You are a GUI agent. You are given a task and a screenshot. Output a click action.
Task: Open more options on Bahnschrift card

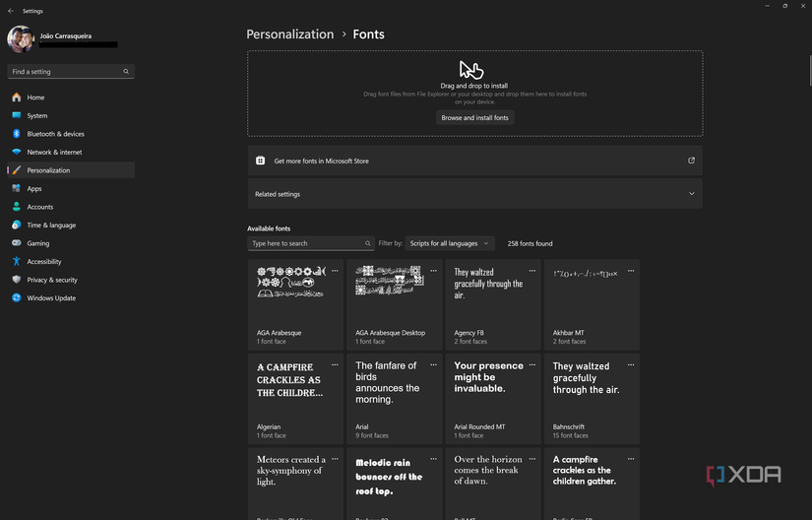click(631, 364)
